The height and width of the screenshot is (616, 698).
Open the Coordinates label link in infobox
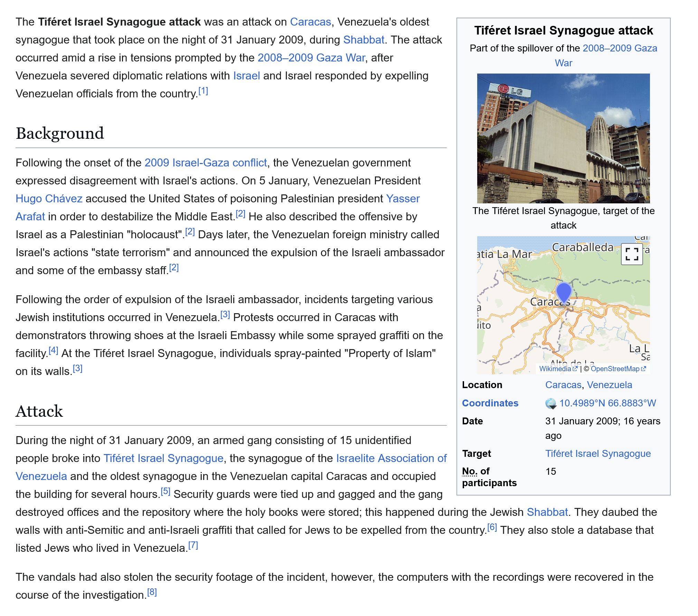coord(490,403)
